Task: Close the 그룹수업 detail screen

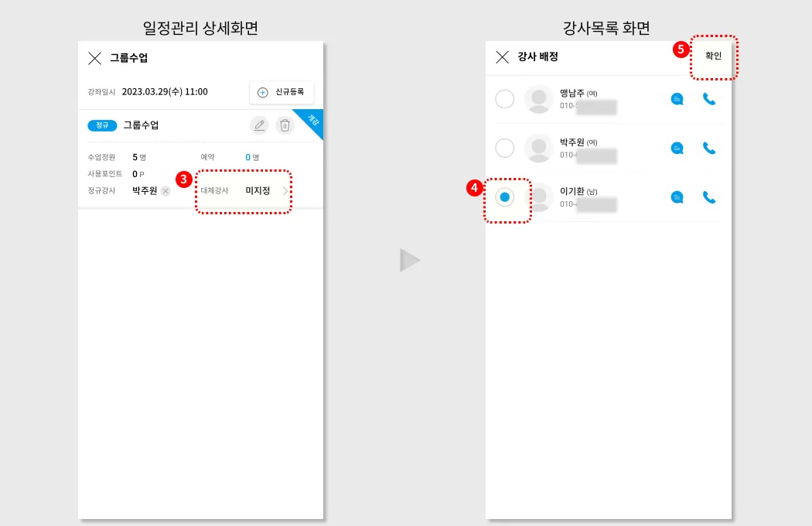Action: 95,58
